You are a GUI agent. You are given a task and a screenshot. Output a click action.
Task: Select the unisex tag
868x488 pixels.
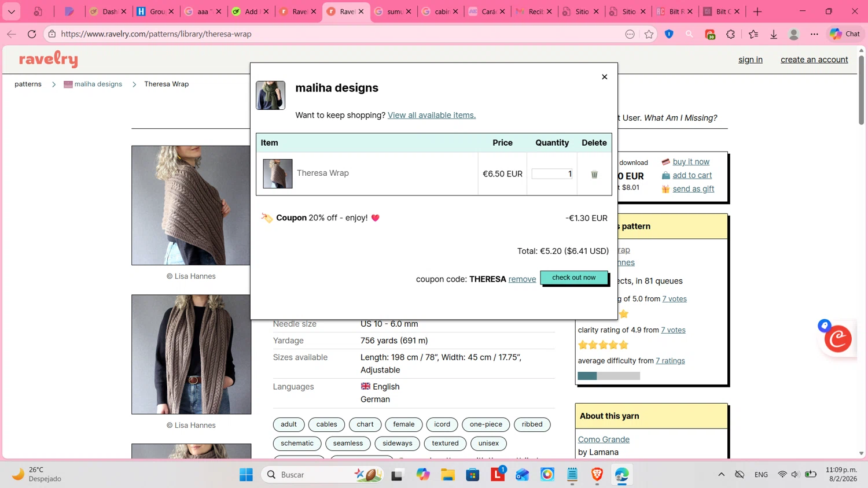click(488, 443)
